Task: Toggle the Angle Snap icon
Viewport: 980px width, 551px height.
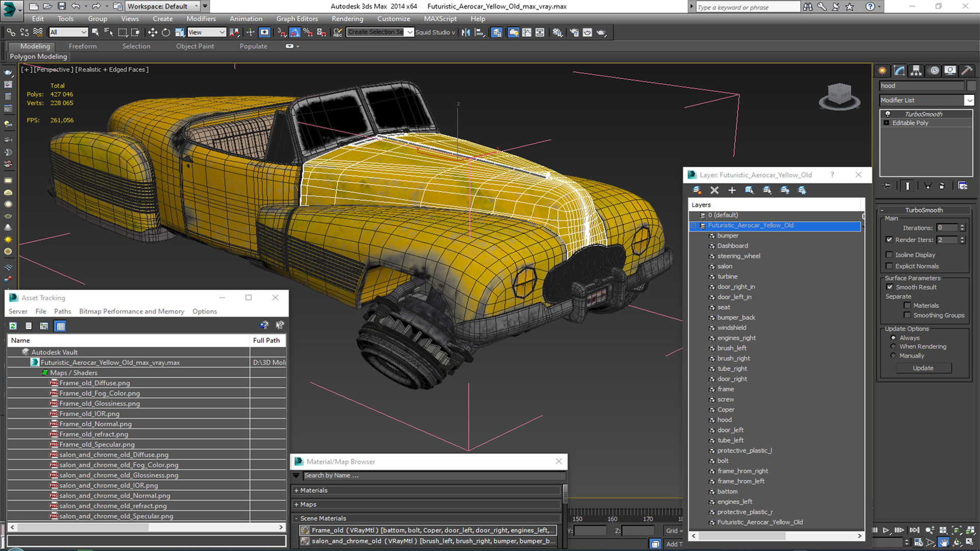Action: pos(295,32)
